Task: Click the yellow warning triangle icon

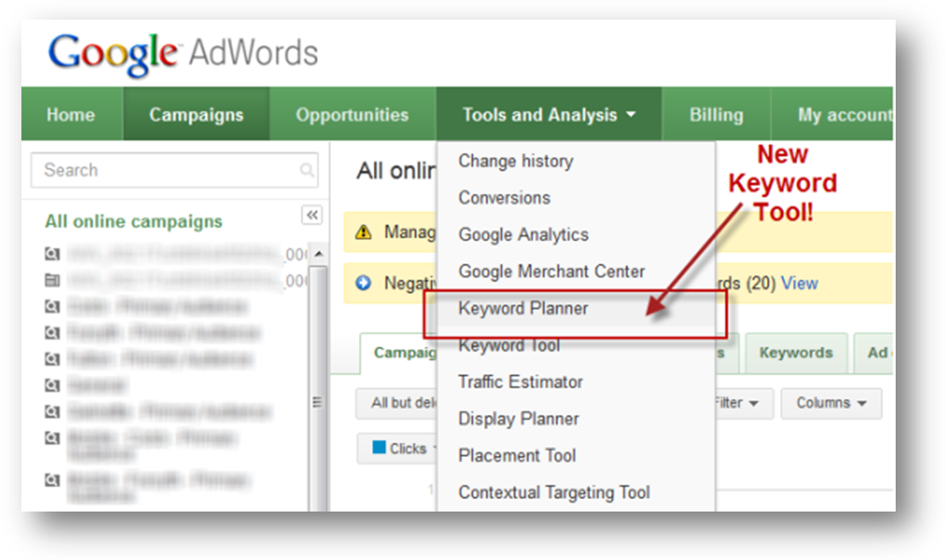Action: tap(363, 232)
